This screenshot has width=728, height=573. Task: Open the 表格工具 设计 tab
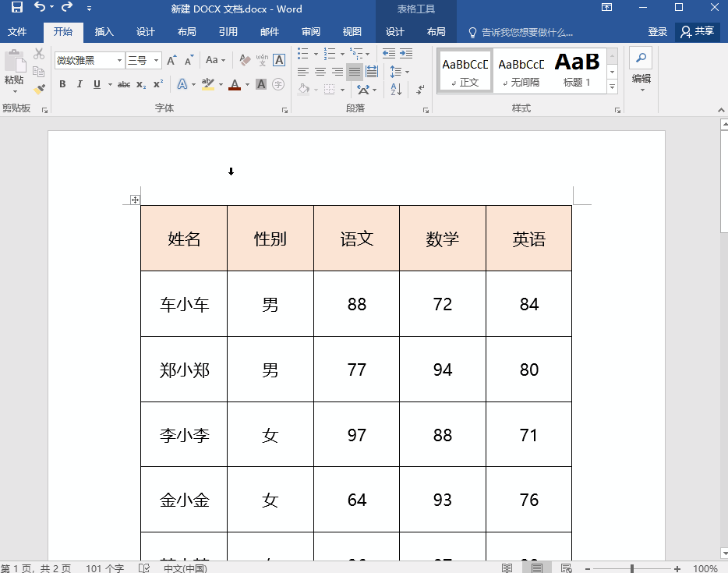tap(395, 32)
